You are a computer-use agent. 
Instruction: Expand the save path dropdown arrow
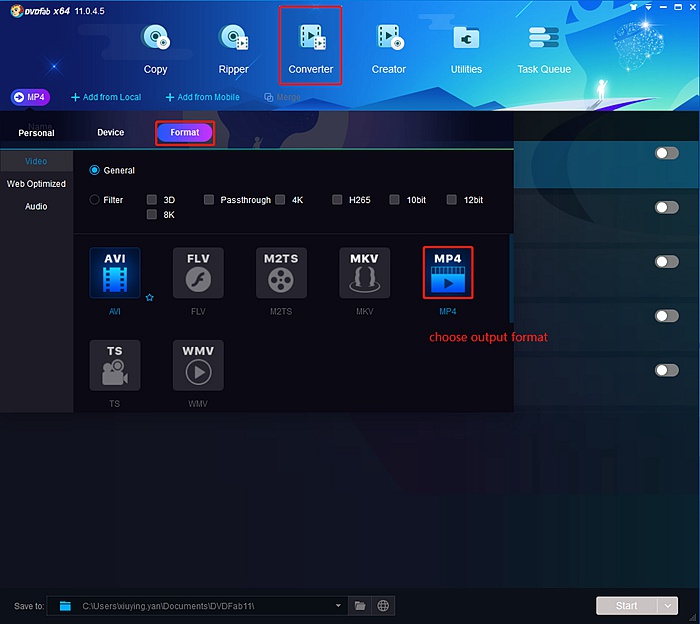pos(338,606)
